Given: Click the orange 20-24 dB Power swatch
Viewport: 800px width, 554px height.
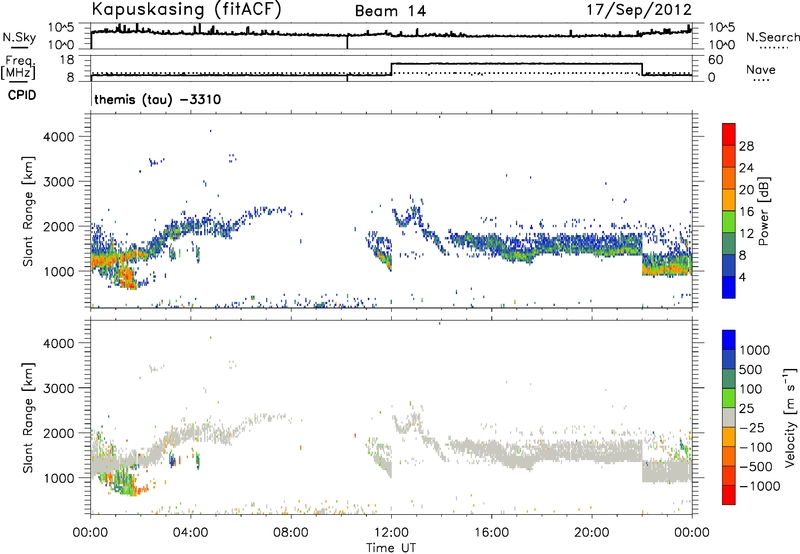Looking at the screenshot, I should click(x=729, y=178).
